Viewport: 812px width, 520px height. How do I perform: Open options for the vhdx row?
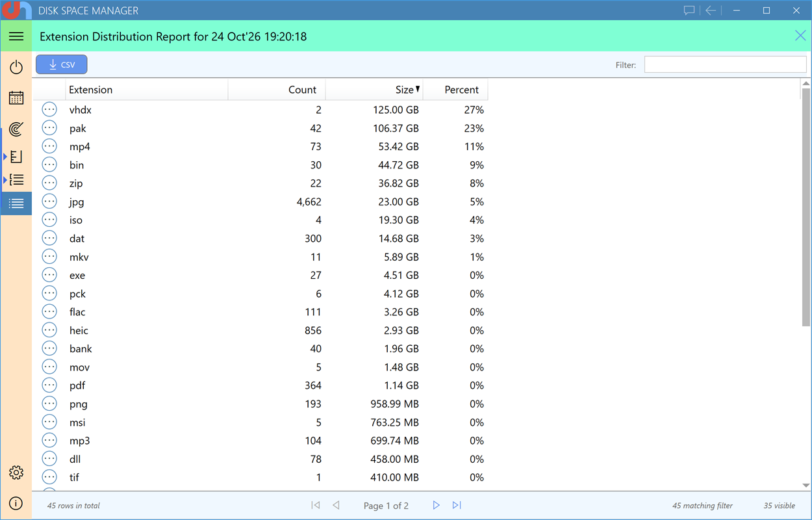tap(49, 109)
